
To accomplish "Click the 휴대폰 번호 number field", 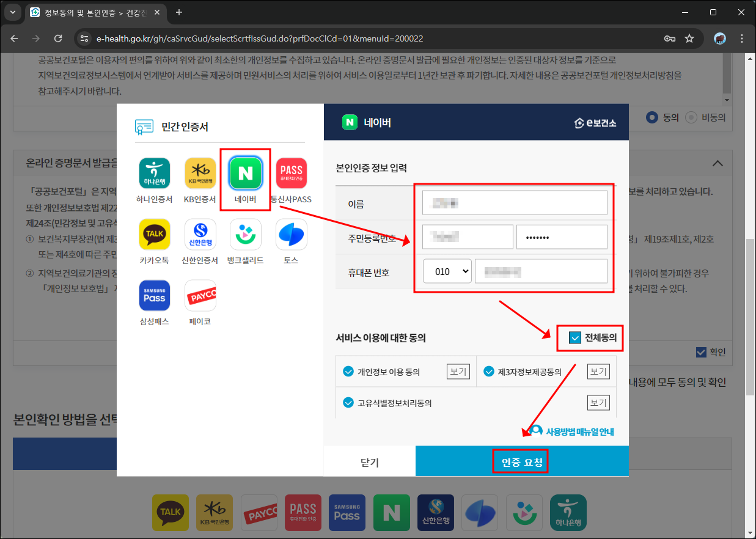I will (541, 271).
